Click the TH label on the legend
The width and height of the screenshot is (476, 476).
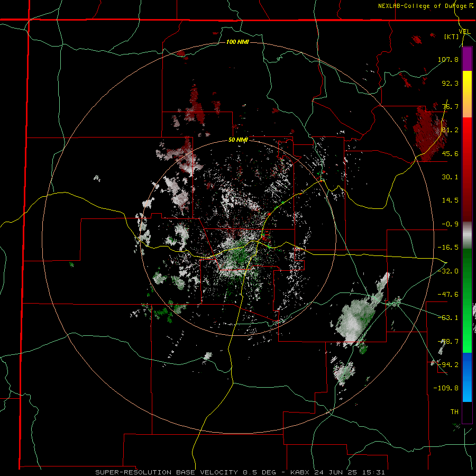click(454, 412)
